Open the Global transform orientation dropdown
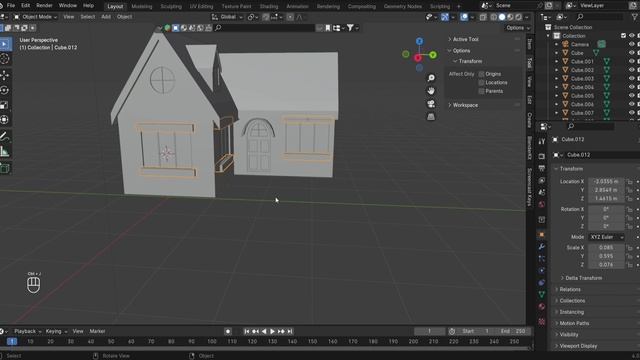The width and height of the screenshot is (640, 360). pos(227,17)
